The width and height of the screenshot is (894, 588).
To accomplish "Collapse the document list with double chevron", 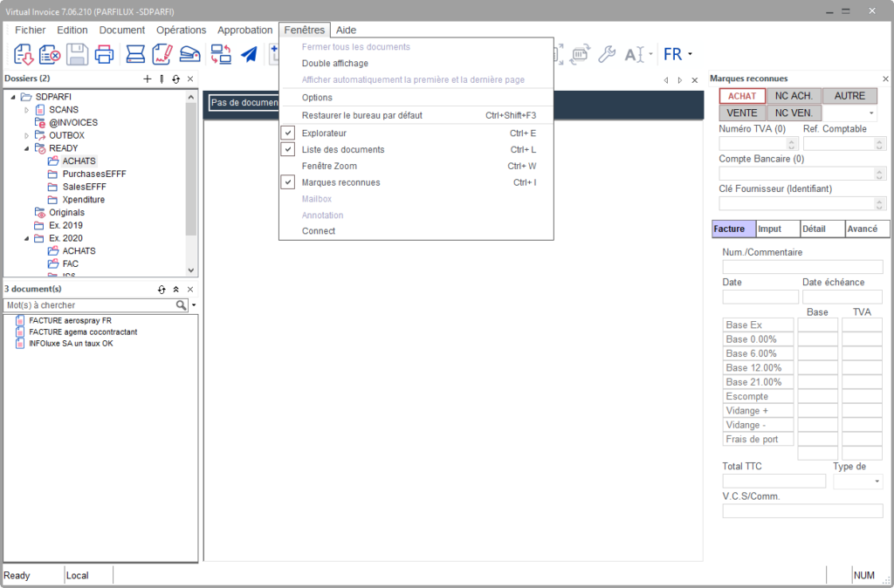I will click(176, 290).
